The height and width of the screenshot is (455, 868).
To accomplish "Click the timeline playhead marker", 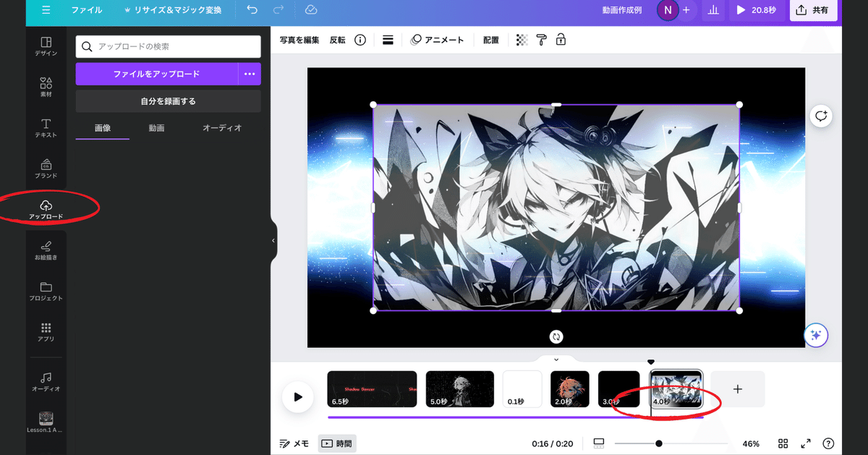I will coord(650,362).
